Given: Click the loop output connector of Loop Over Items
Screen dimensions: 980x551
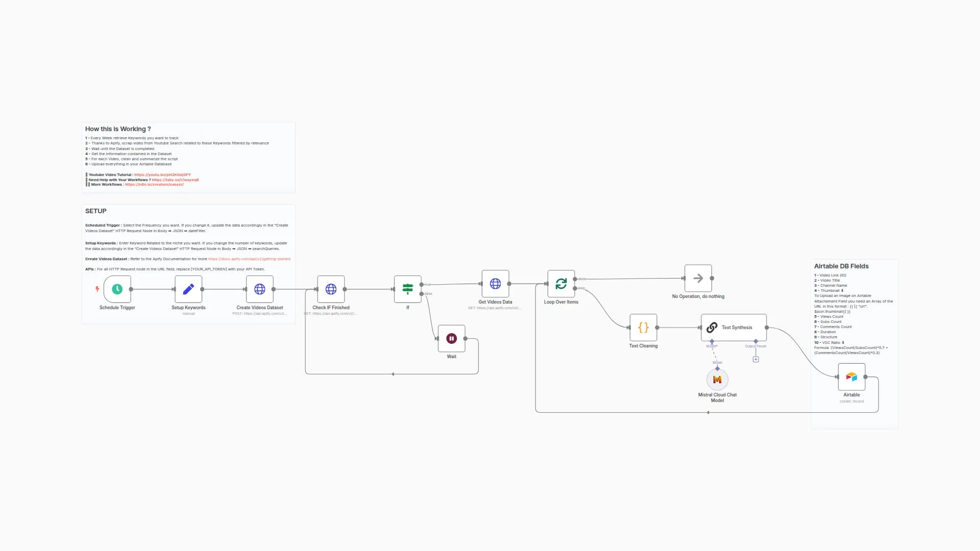Looking at the screenshot, I should click(577, 287).
